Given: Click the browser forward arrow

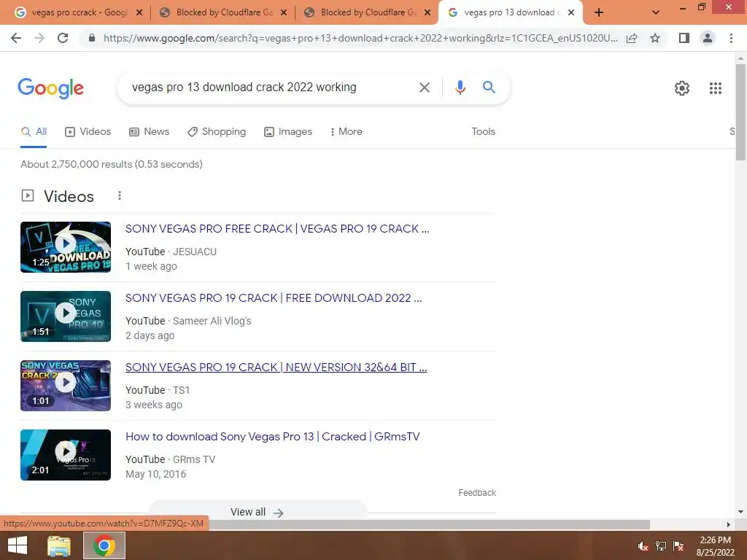Looking at the screenshot, I should (39, 38).
